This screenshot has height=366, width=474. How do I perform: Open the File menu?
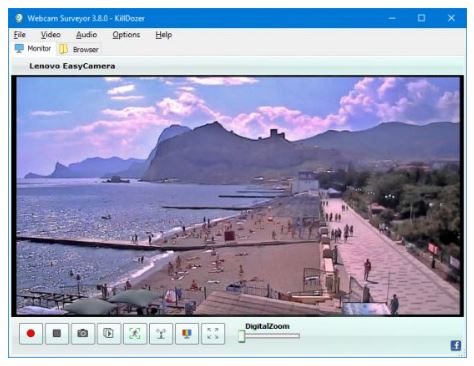coord(20,35)
